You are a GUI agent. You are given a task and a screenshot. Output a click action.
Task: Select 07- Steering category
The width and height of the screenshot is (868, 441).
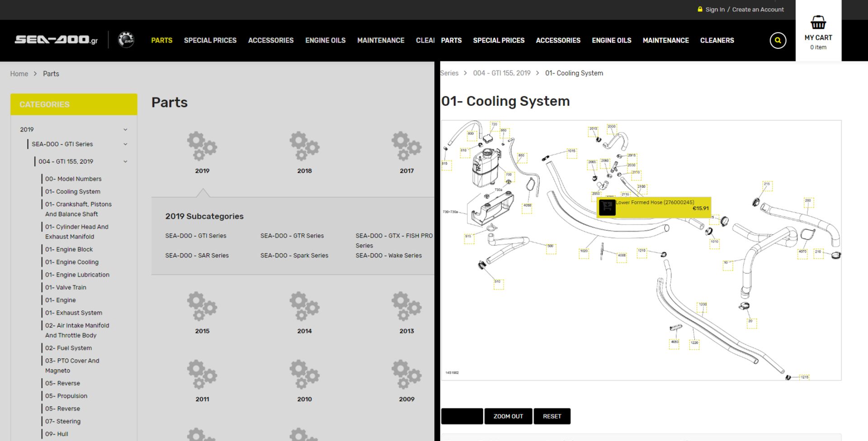pos(63,421)
